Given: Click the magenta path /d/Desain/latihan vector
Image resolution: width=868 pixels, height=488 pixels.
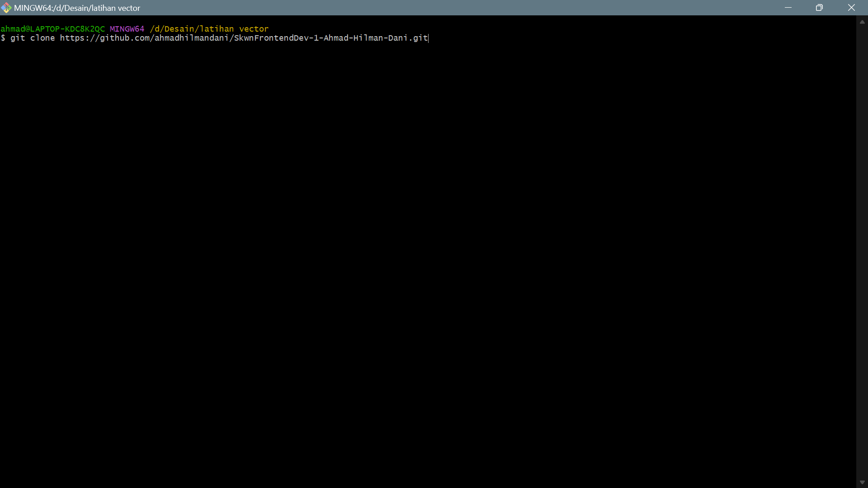Looking at the screenshot, I should 208,28.
